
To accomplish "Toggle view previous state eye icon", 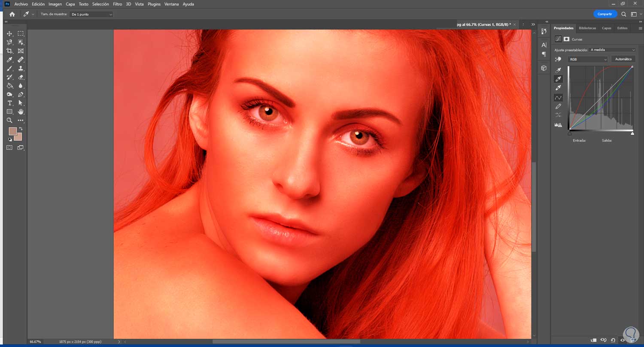I will 603,340.
